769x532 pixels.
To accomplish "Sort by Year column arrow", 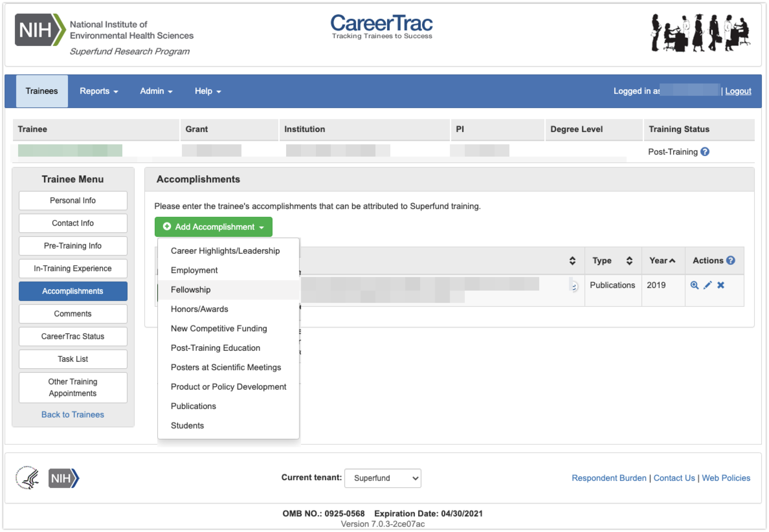I will tap(672, 261).
